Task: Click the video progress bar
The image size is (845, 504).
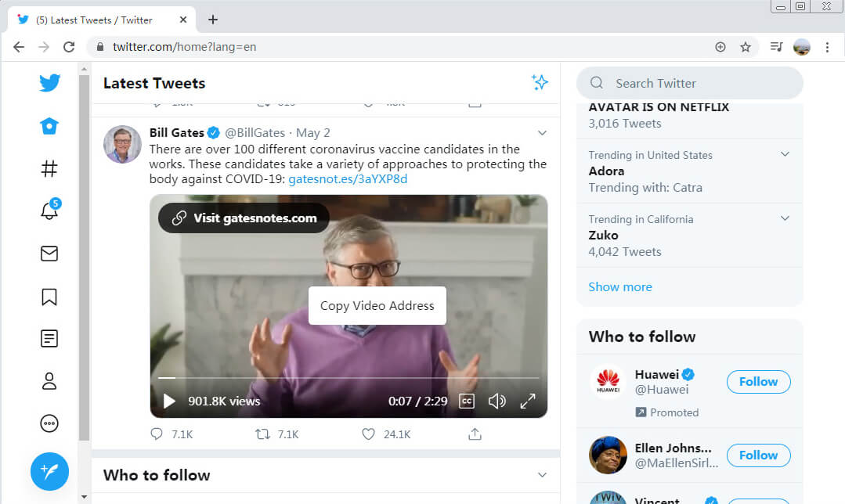Action: (x=348, y=378)
